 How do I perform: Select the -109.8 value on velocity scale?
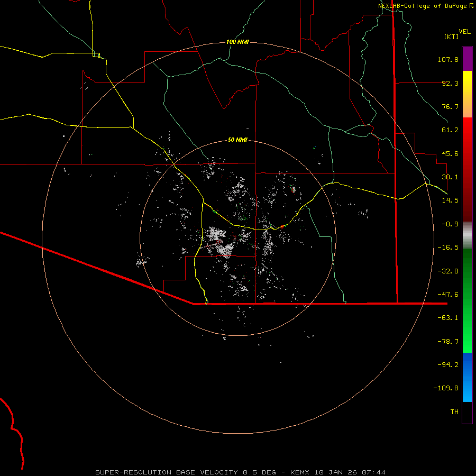coord(446,388)
